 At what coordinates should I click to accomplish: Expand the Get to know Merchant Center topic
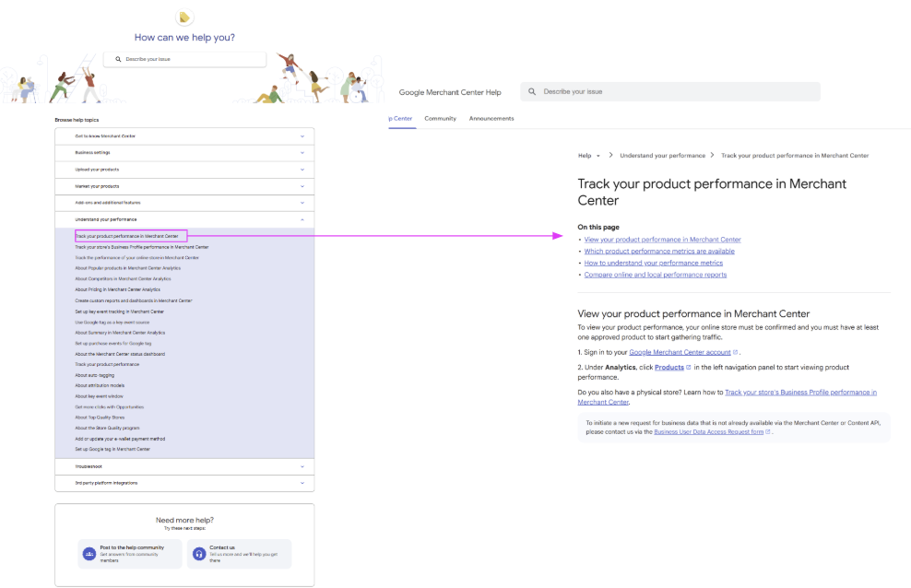pos(184,136)
